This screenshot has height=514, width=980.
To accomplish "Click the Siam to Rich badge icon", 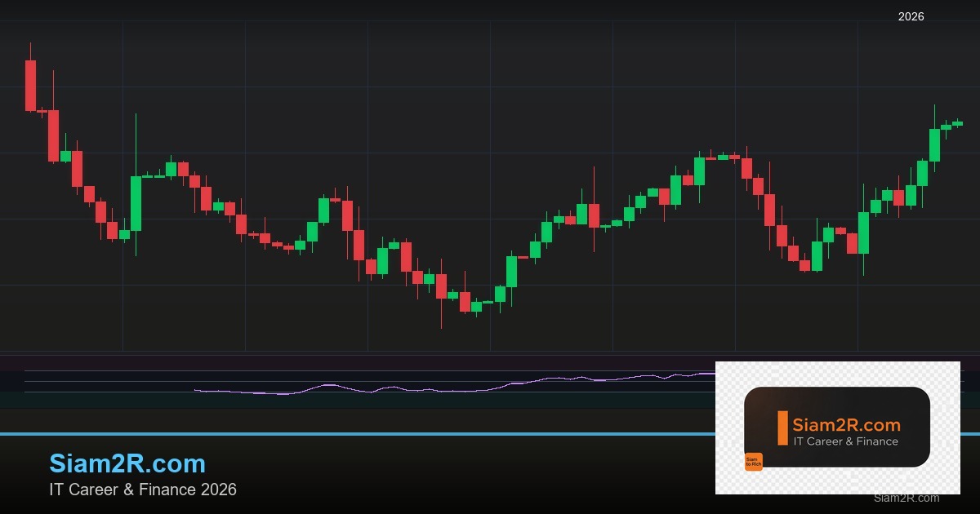I will pos(753,462).
